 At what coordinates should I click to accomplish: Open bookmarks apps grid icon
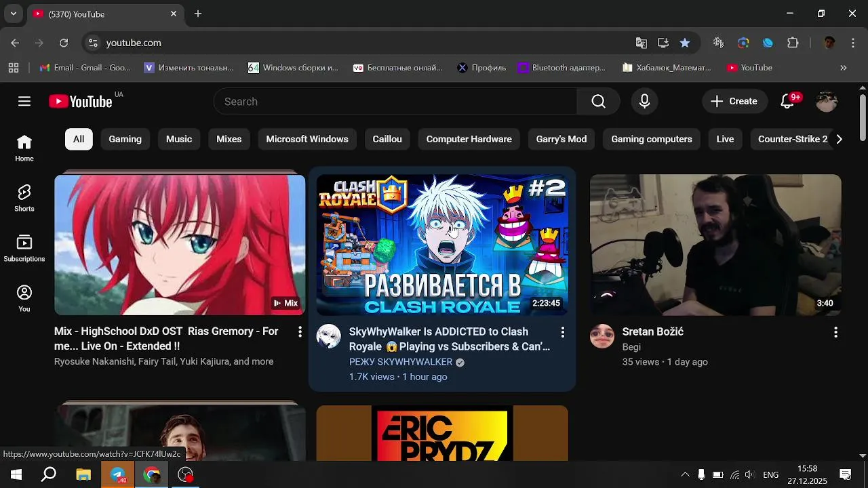(14, 68)
